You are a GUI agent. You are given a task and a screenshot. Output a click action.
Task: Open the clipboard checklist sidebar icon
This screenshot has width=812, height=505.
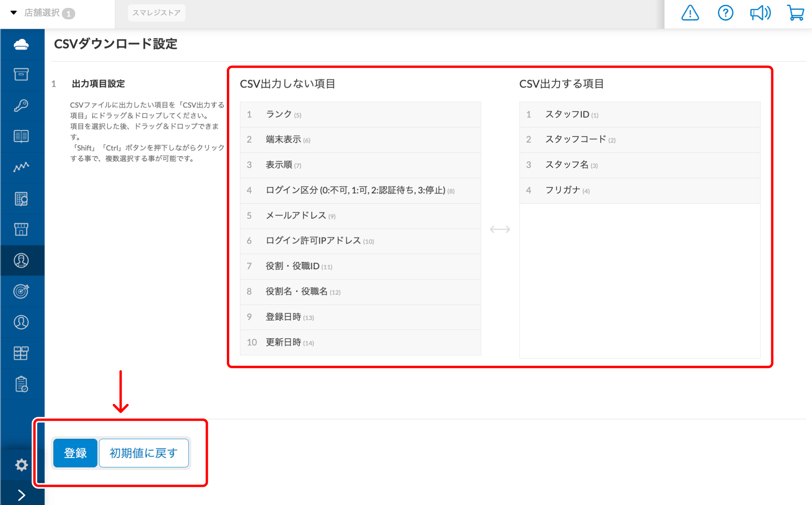coord(21,384)
